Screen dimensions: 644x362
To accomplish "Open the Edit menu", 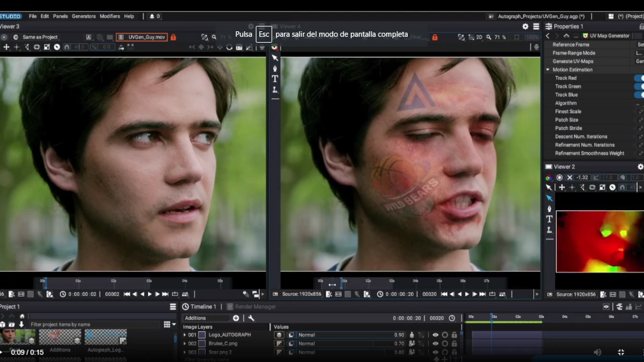I will (x=45, y=16).
